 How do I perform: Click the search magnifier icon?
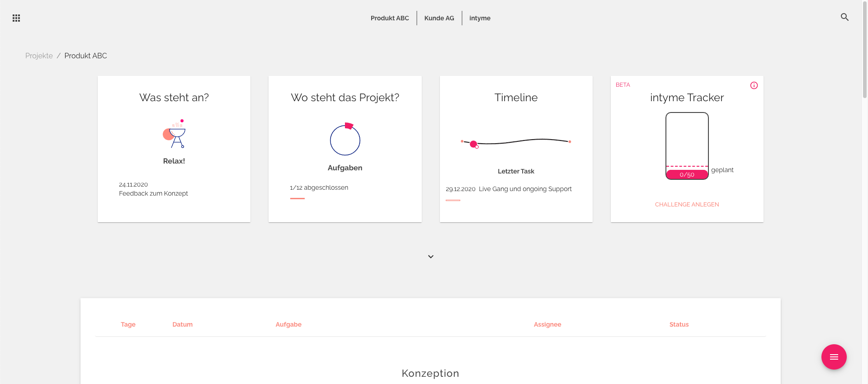844,17
